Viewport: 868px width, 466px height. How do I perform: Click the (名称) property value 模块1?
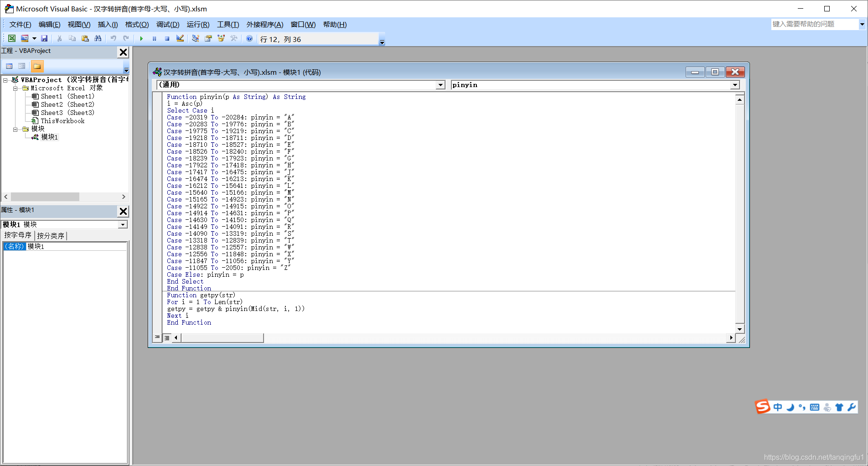pos(77,246)
